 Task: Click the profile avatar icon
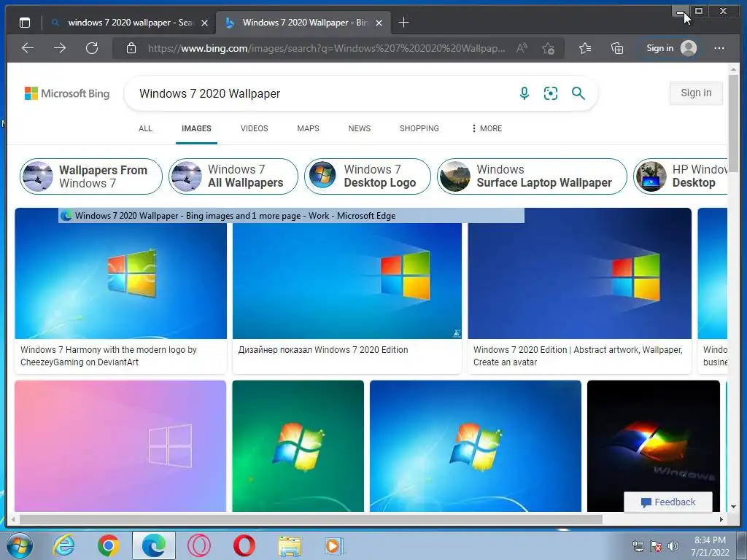(689, 48)
